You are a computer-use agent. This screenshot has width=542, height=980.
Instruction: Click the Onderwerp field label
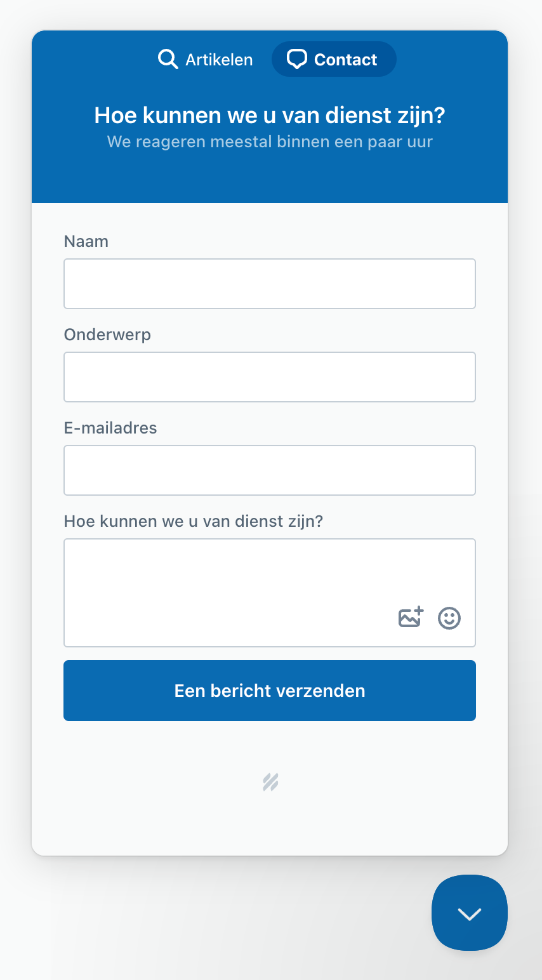(107, 334)
